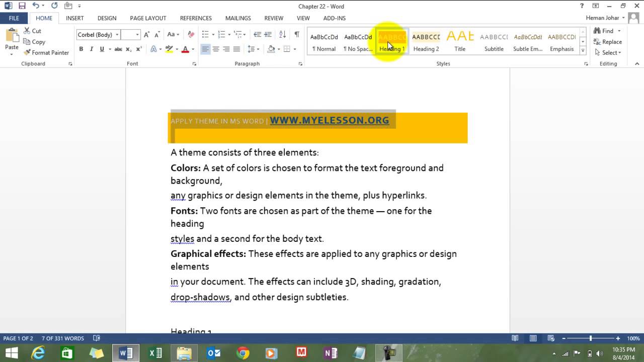Open the FILE tab
The height and width of the screenshot is (362, 644).
pyautogui.click(x=14, y=18)
